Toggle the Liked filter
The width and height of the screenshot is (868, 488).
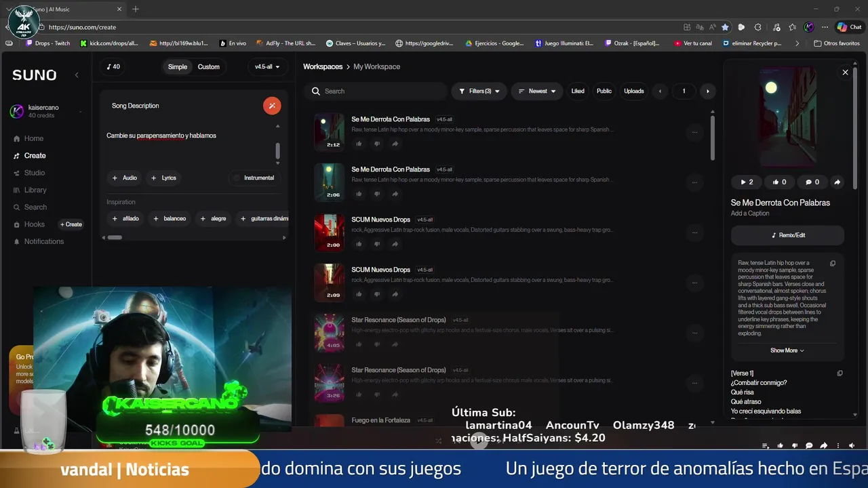(x=578, y=91)
